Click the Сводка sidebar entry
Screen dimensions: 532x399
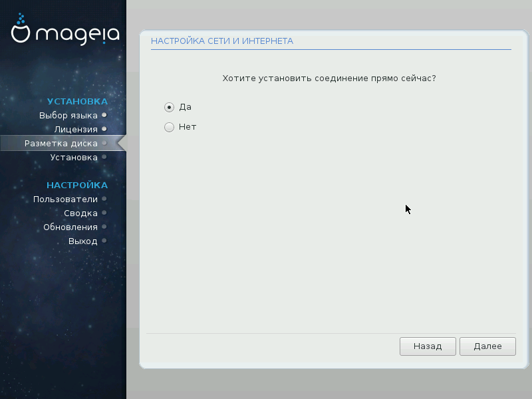pos(80,213)
